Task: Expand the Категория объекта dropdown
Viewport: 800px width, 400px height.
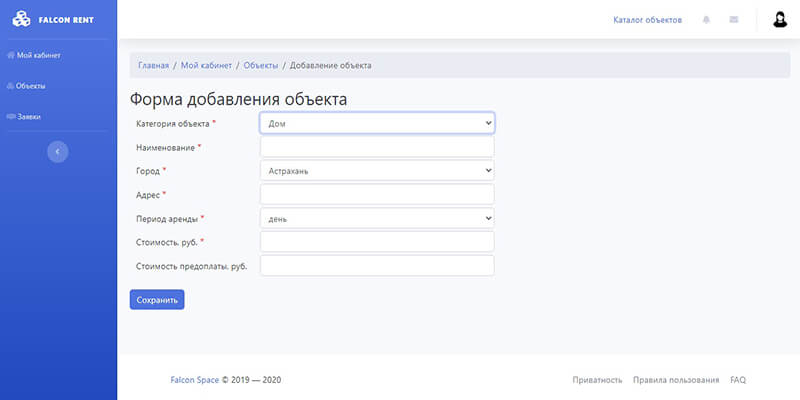Action: tap(377, 123)
